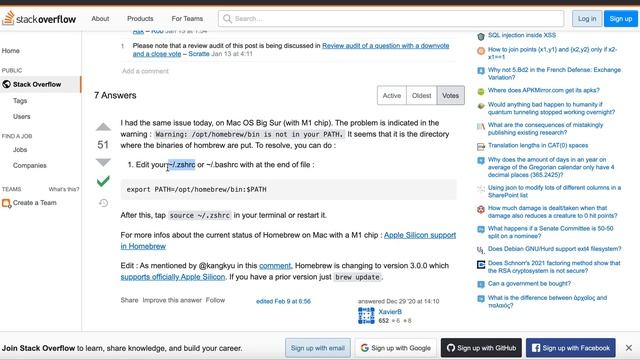
Task: Downvote the answer with 51 votes
Action: point(103,162)
